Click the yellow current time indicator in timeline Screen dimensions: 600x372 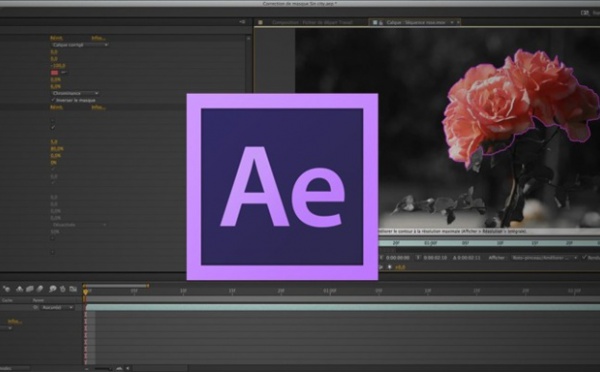tap(85, 292)
